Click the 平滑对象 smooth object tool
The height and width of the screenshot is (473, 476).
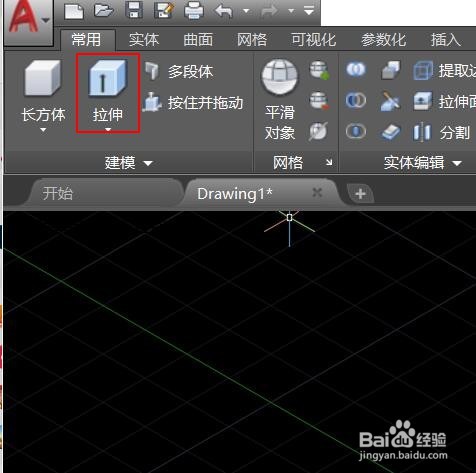tap(280, 100)
